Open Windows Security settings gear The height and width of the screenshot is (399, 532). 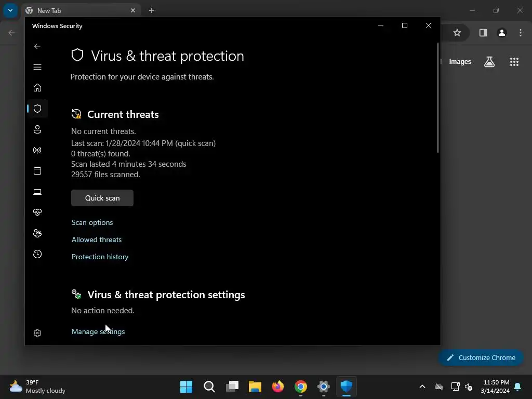pyautogui.click(x=37, y=333)
